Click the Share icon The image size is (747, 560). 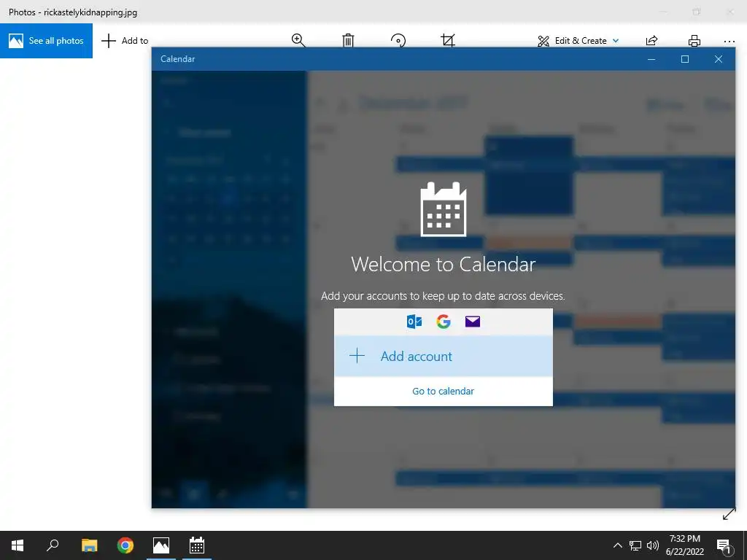point(651,41)
